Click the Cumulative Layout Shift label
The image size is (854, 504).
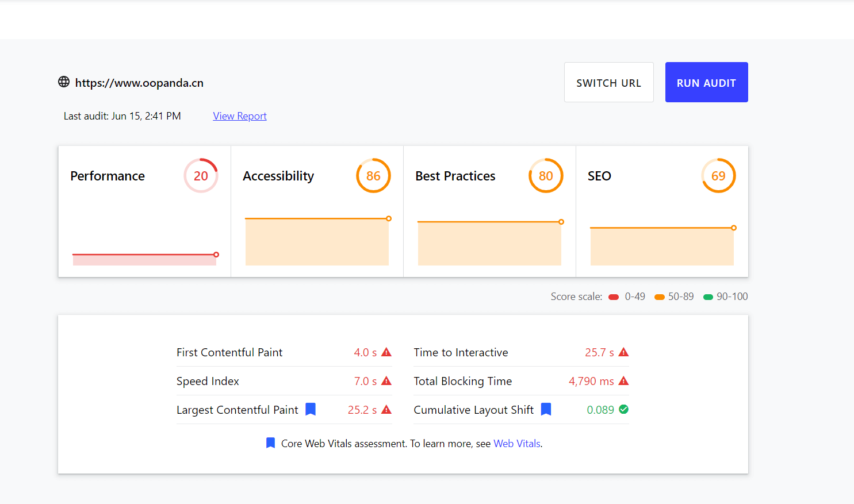pos(474,410)
